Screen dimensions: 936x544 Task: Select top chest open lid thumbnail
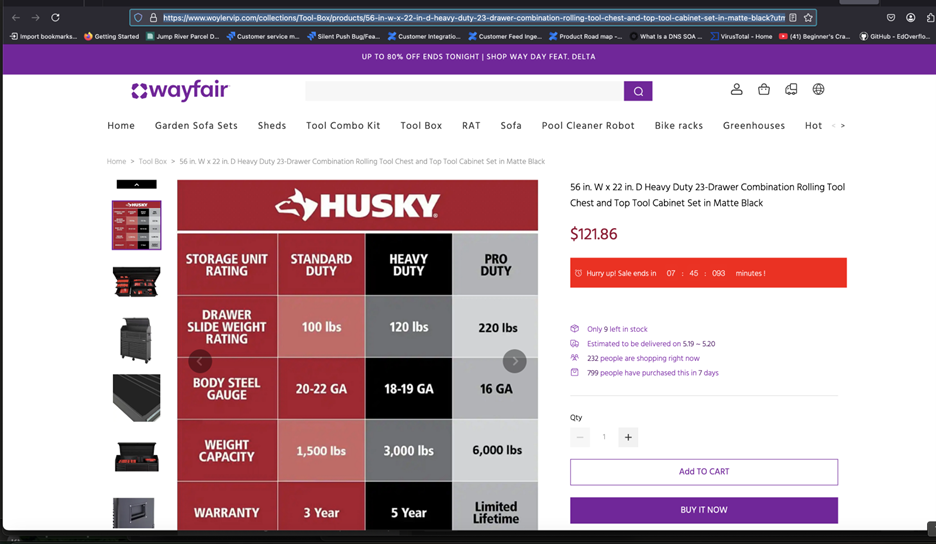pyautogui.click(x=137, y=456)
